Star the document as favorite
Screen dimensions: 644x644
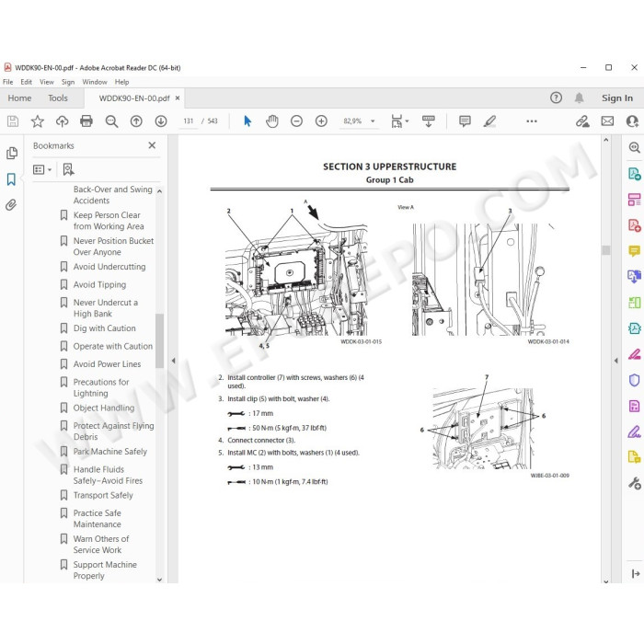[x=38, y=121]
